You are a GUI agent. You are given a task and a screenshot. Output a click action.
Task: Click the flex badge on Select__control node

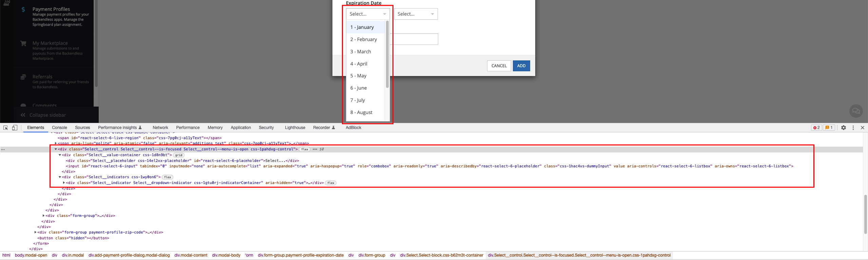point(305,149)
